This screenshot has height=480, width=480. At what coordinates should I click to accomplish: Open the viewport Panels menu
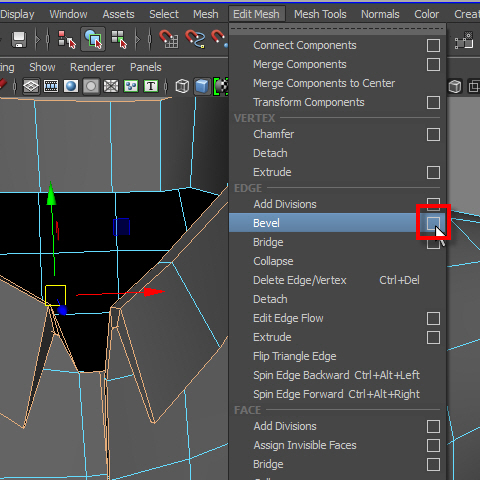146,67
